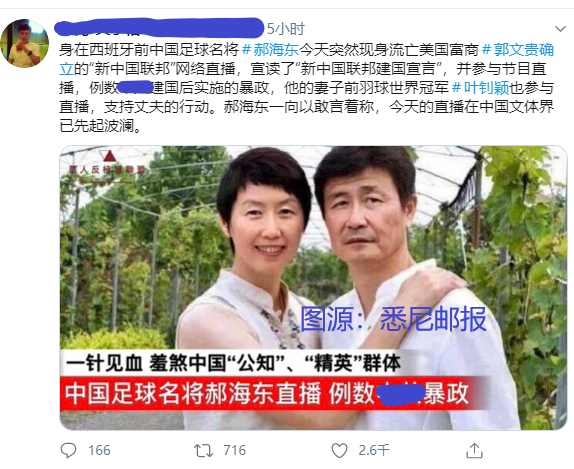Click the retweet arrows icon

pos(203,451)
